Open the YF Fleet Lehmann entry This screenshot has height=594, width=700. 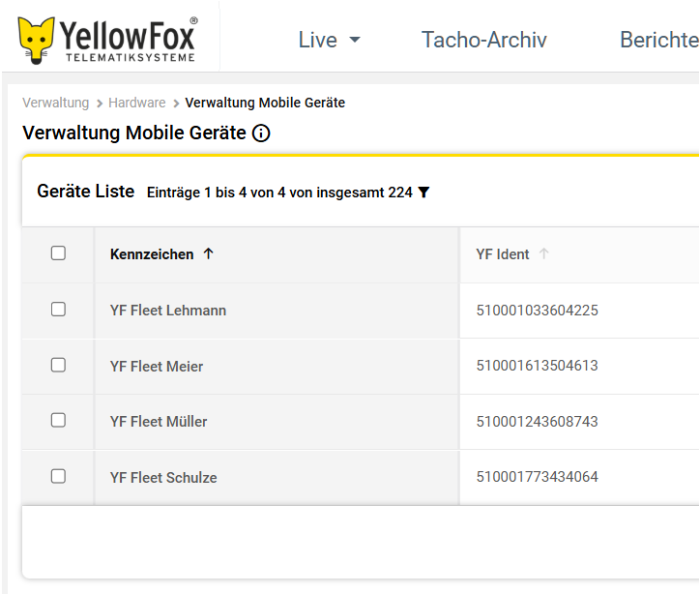point(168,311)
